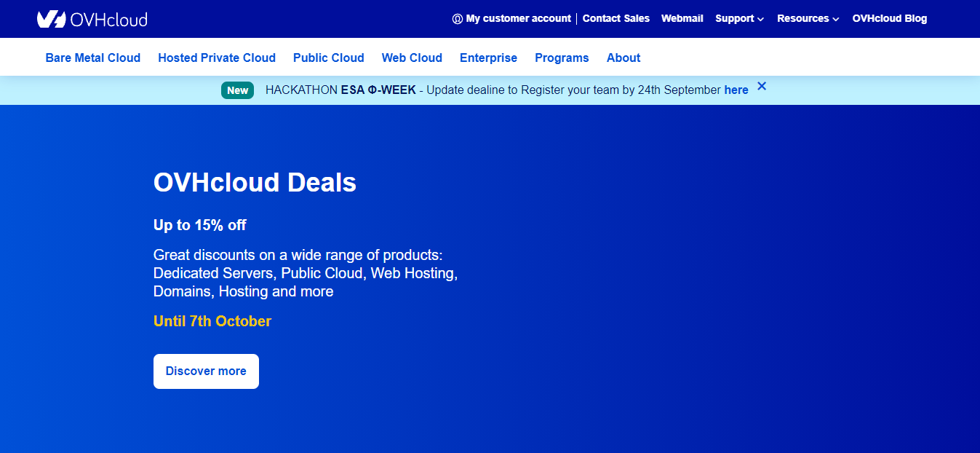This screenshot has height=453, width=980.
Task: Open the Programs menu
Action: pyautogui.click(x=562, y=58)
